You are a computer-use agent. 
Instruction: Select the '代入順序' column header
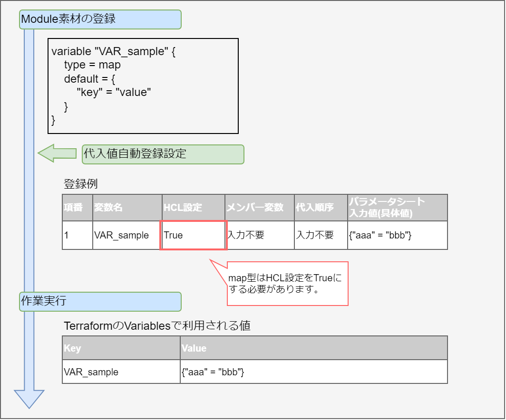tap(321, 208)
